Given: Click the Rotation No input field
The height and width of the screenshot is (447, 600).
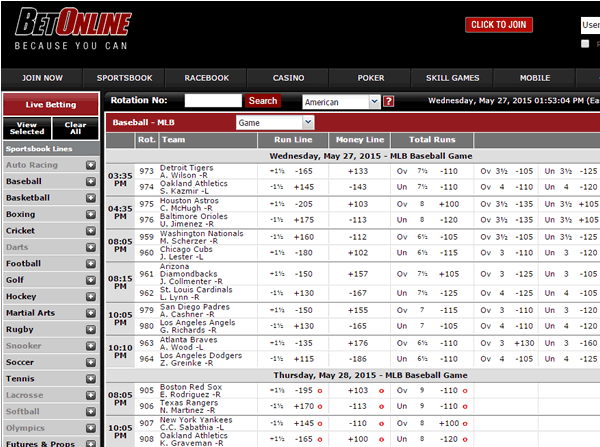Looking at the screenshot, I should (x=213, y=101).
